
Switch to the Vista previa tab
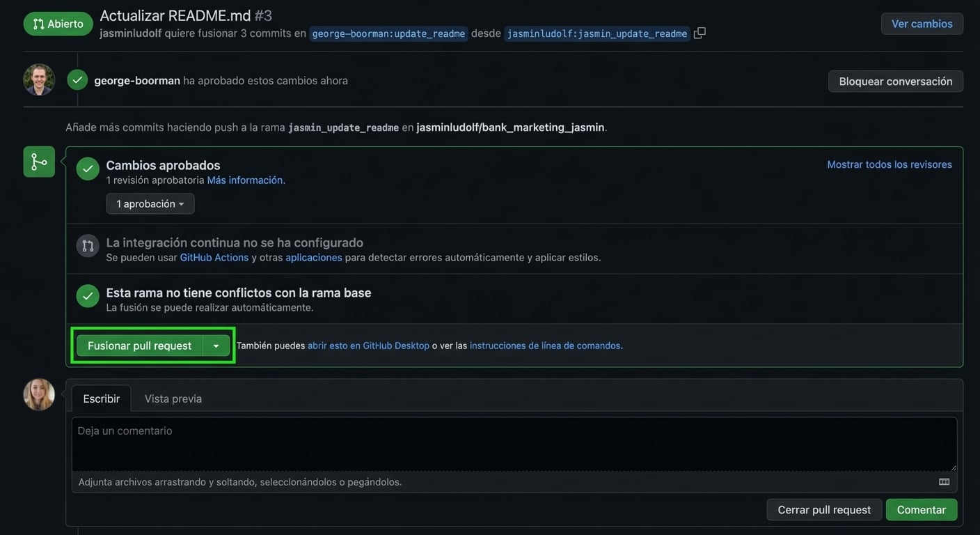[x=173, y=398]
